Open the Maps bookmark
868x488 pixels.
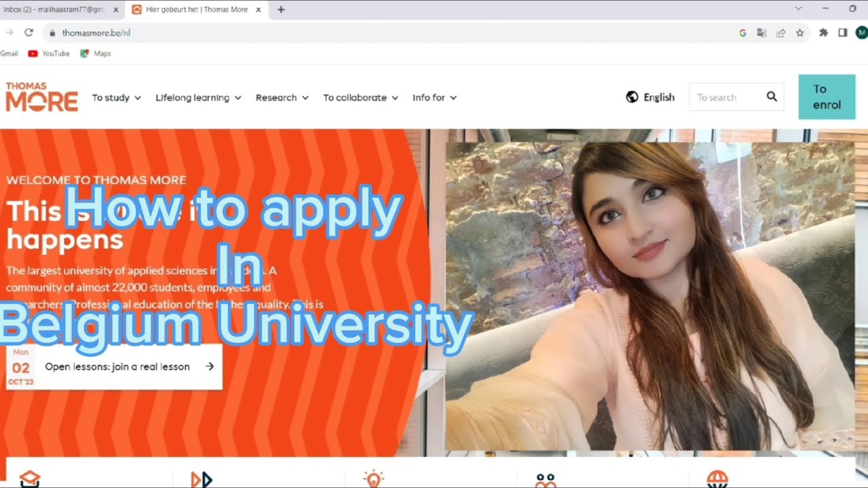[96, 54]
